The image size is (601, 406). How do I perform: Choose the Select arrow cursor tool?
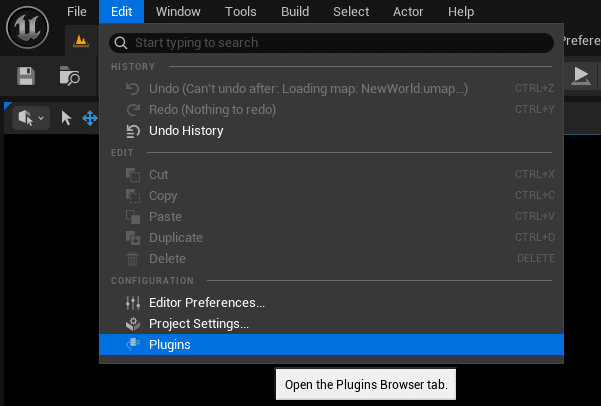click(66, 118)
